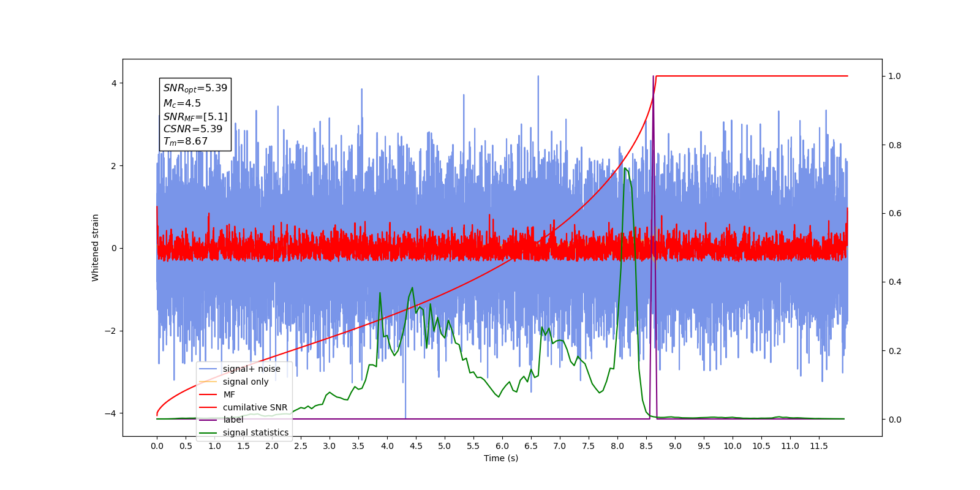Click the SNR_opt=5.39 annotation text

195,88
